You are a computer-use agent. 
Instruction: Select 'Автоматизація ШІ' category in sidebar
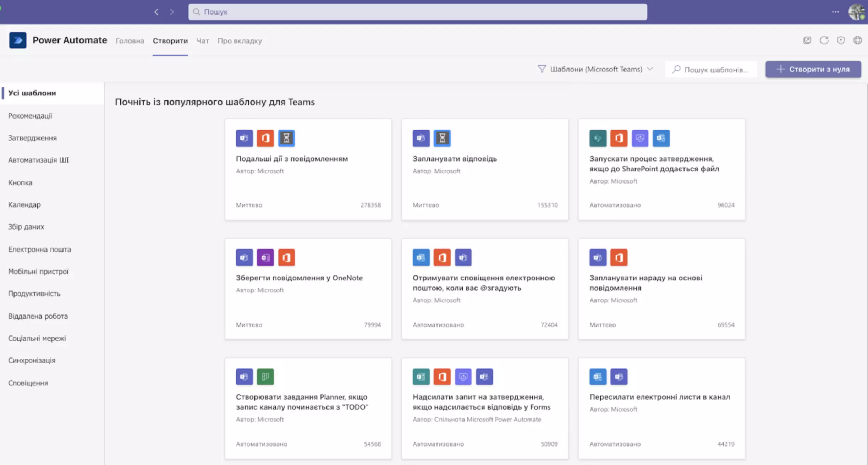click(38, 160)
